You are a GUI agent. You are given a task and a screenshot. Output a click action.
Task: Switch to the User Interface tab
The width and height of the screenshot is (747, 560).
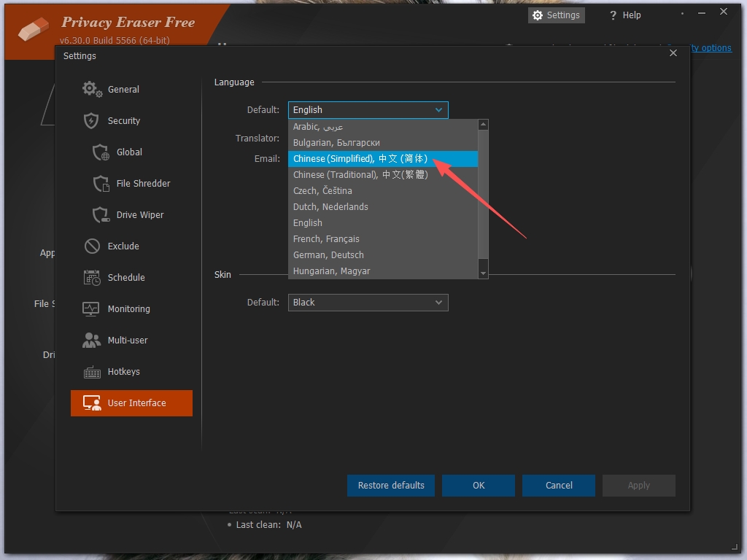(131, 402)
